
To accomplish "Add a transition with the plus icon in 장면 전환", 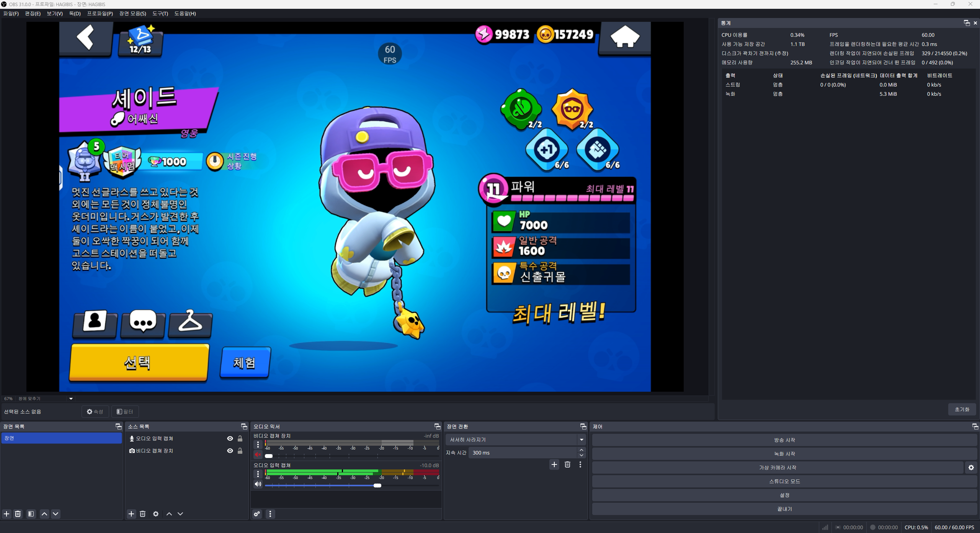I will pos(554,464).
